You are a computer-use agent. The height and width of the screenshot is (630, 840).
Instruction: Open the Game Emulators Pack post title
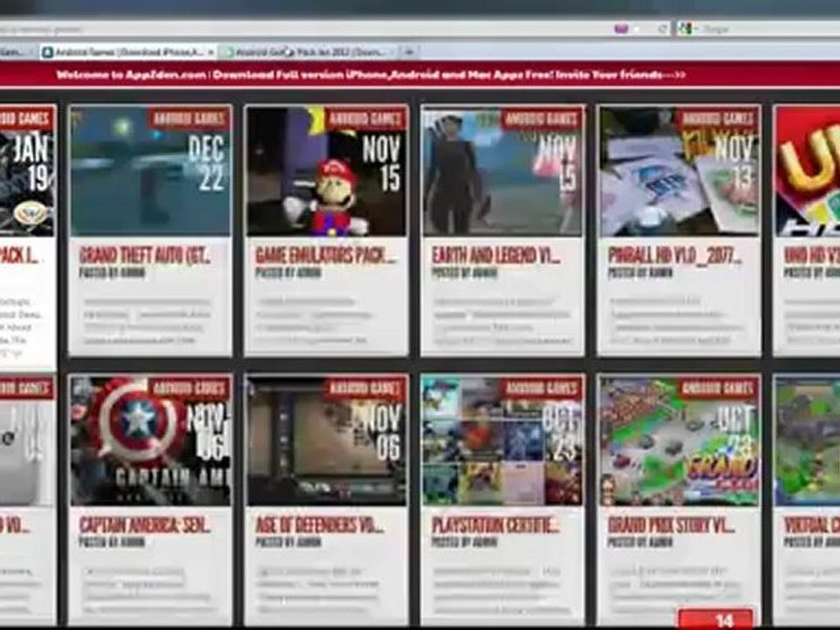click(325, 255)
